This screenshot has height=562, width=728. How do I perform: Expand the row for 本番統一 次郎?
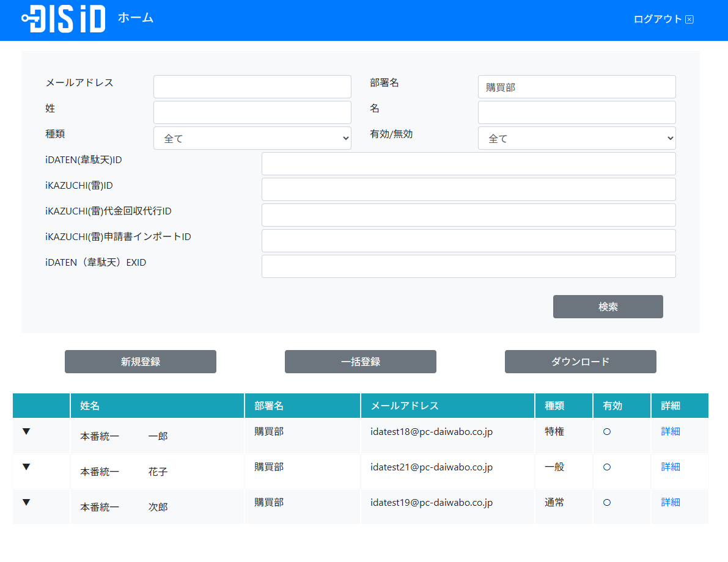[26, 503]
